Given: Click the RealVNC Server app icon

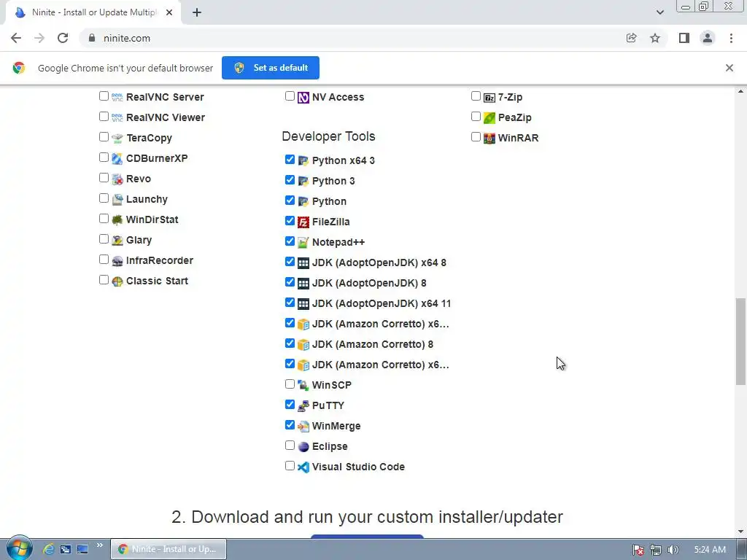Looking at the screenshot, I should pyautogui.click(x=117, y=97).
